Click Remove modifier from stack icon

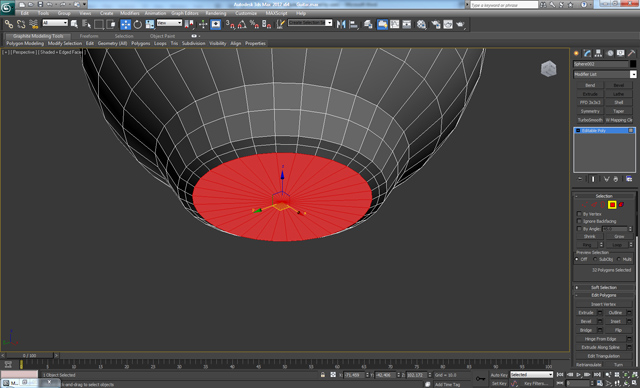click(616, 179)
